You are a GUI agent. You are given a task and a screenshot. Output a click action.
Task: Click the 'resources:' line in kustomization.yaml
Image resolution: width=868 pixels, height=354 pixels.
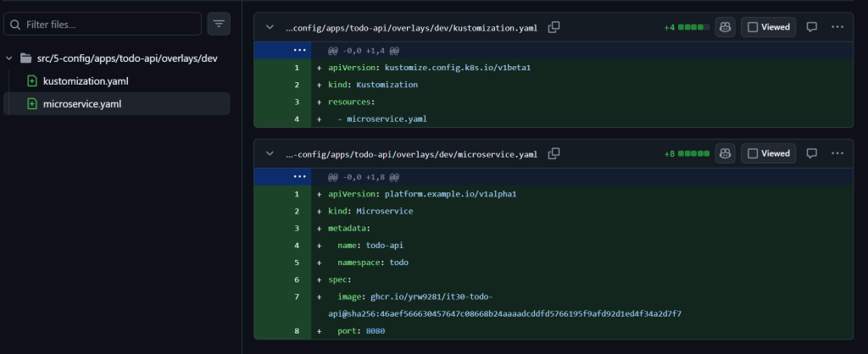click(352, 102)
